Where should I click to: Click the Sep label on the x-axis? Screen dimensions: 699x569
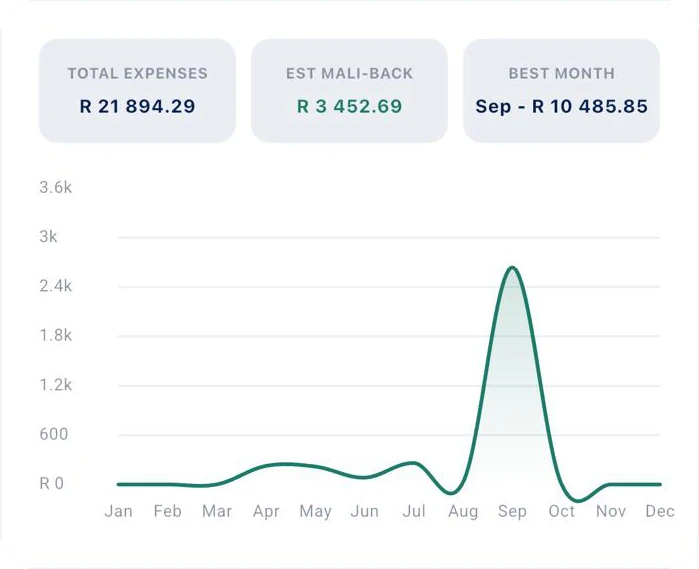[x=512, y=511]
